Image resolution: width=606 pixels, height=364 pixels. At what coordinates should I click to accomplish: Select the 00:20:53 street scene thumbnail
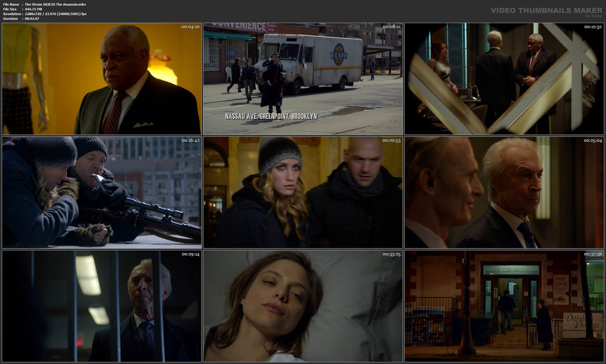tap(303, 192)
